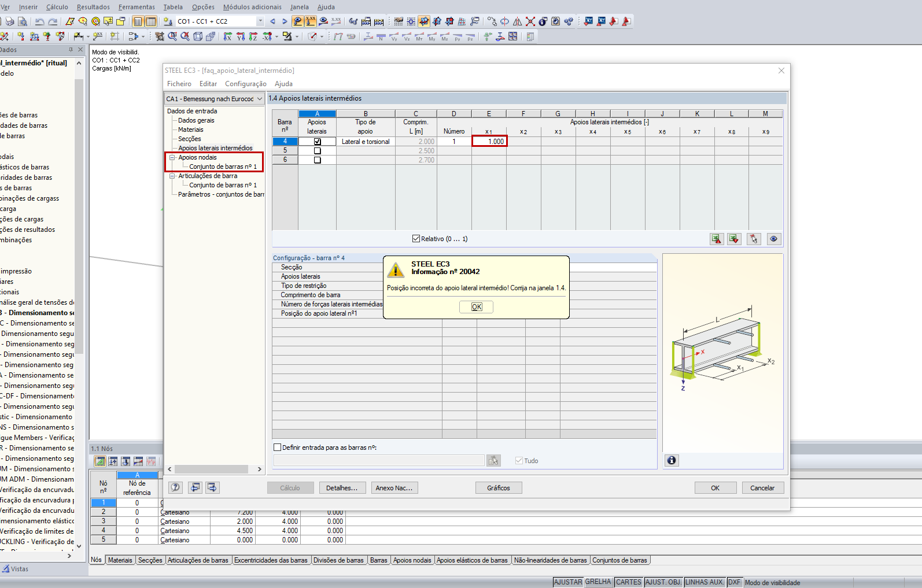Enable Definir entrada para as barras nº
The height and width of the screenshot is (588, 922).
tap(277, 448)
